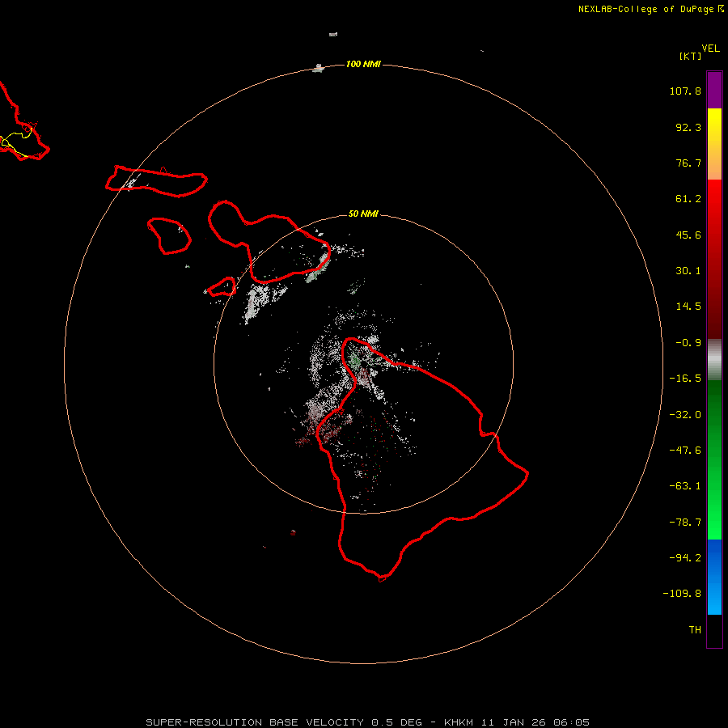Select the -78.7 scale value

click(x=685, y=523)
